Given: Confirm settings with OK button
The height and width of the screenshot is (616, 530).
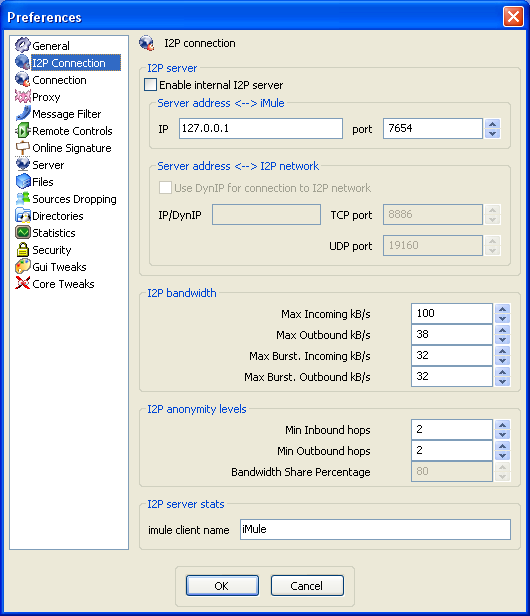Looking at the screenshot, I should 222,586.
